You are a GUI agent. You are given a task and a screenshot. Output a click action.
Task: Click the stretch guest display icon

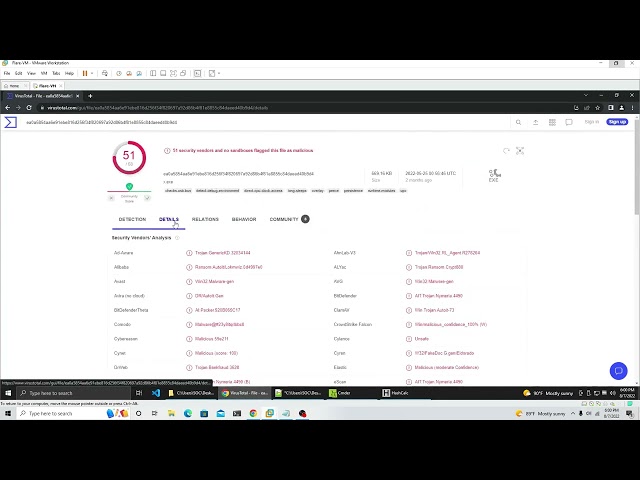(x=212, y=73)
